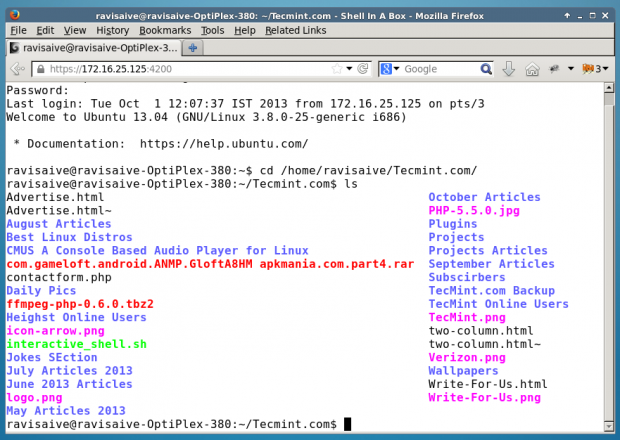This screenshot has width=620, height=440.
Task: Click 'Best Linux Distros' directory name
Action: click(69, 237)
